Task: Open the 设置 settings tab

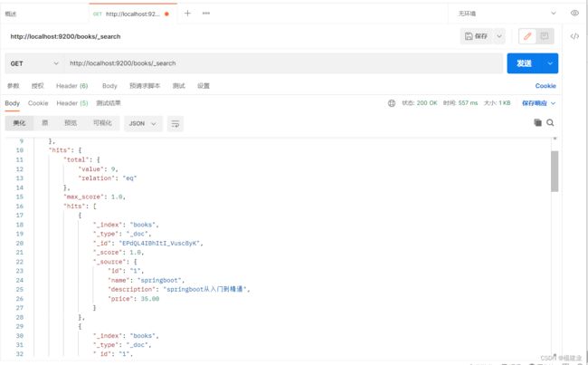Action: pyautogui.click(x=204, y=86)
